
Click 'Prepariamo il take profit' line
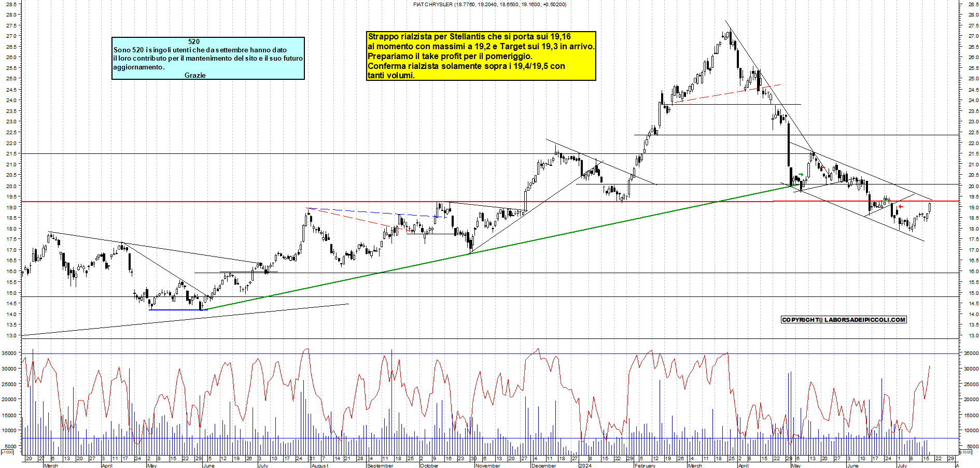point(450,56)
